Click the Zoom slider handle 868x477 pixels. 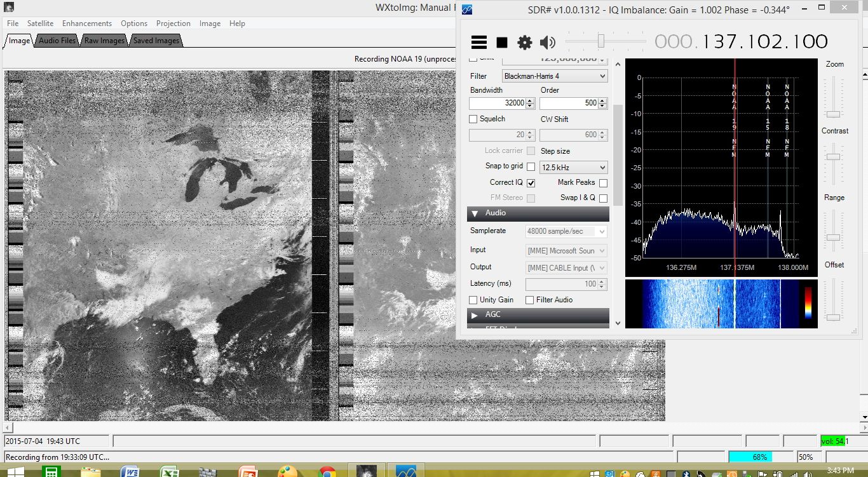[x=833, y=114]
